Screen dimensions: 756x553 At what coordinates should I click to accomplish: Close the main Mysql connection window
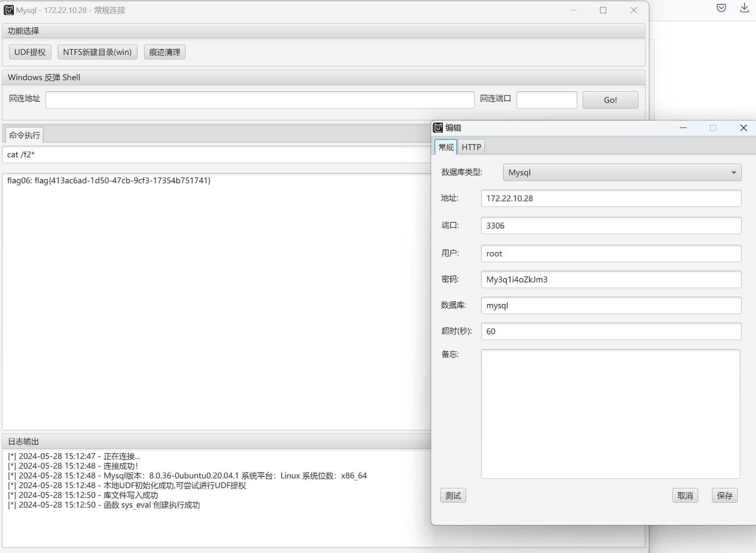(x=633, y=10)
